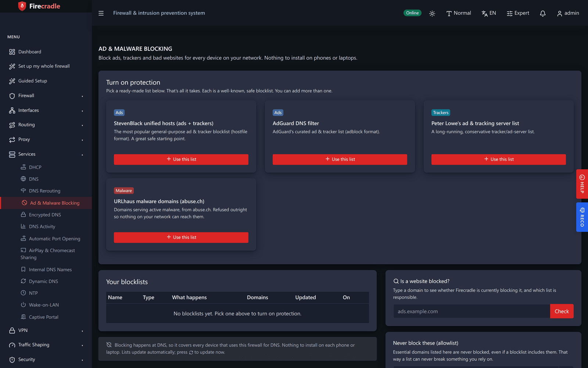Click the VPN padlock icon
This screenshot has width=588, height=368.
click(x=12, y=330)
